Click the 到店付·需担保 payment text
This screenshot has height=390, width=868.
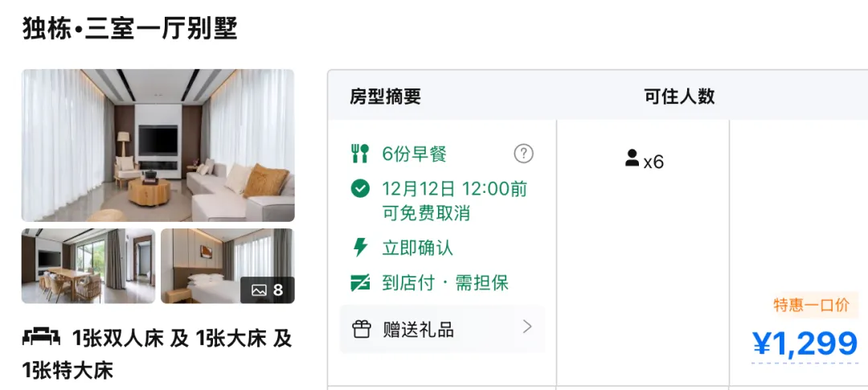click(445, 283)
